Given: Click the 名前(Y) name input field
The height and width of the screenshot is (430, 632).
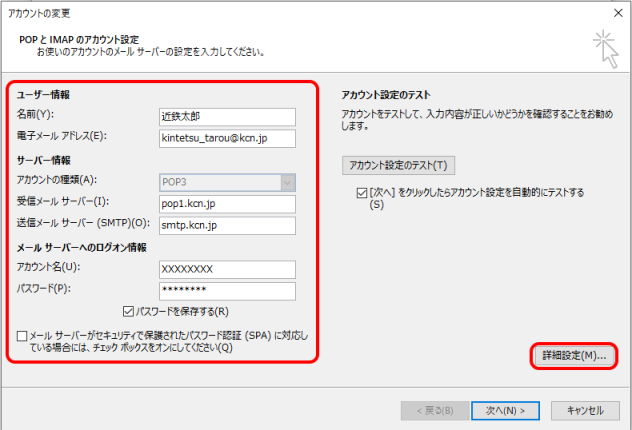Looking at the screenshot, I should point(227,117).
